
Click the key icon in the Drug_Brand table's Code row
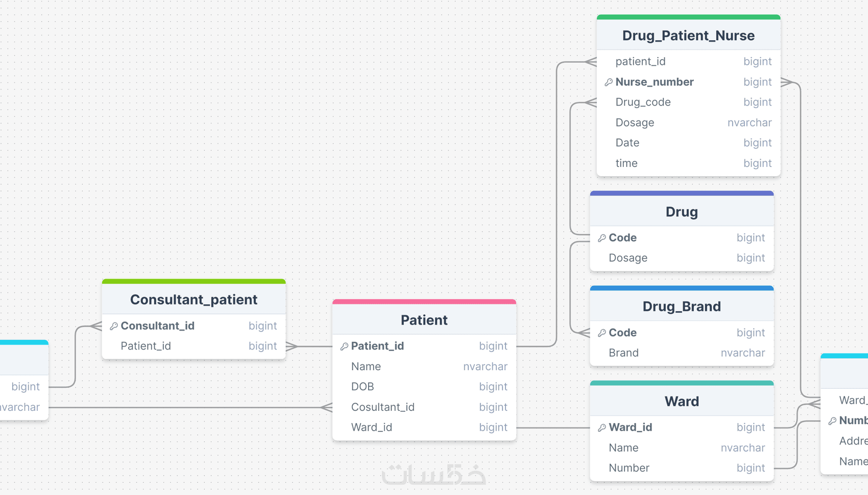click(602, 333)
